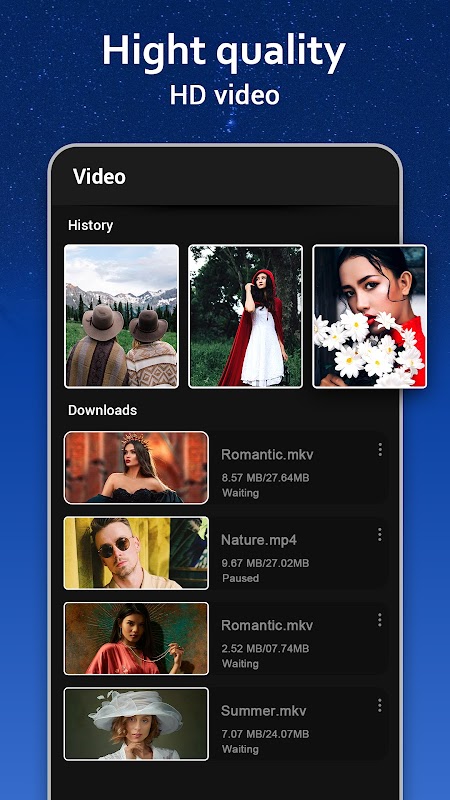The width and height of the screenshot is (450, 800).
Task: Tap thumbnail of man in sunglasses
Action: click(136, 553)
